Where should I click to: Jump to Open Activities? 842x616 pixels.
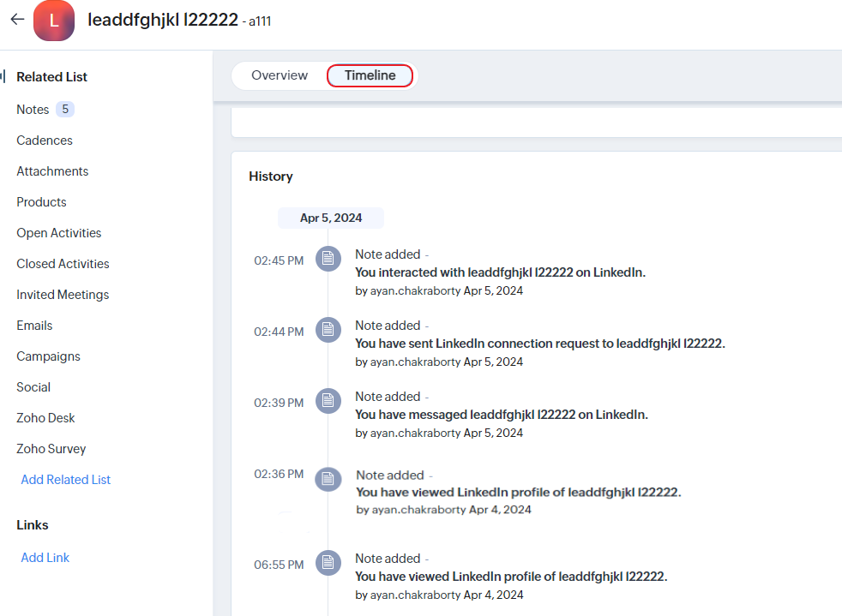[x=59, y=233]
